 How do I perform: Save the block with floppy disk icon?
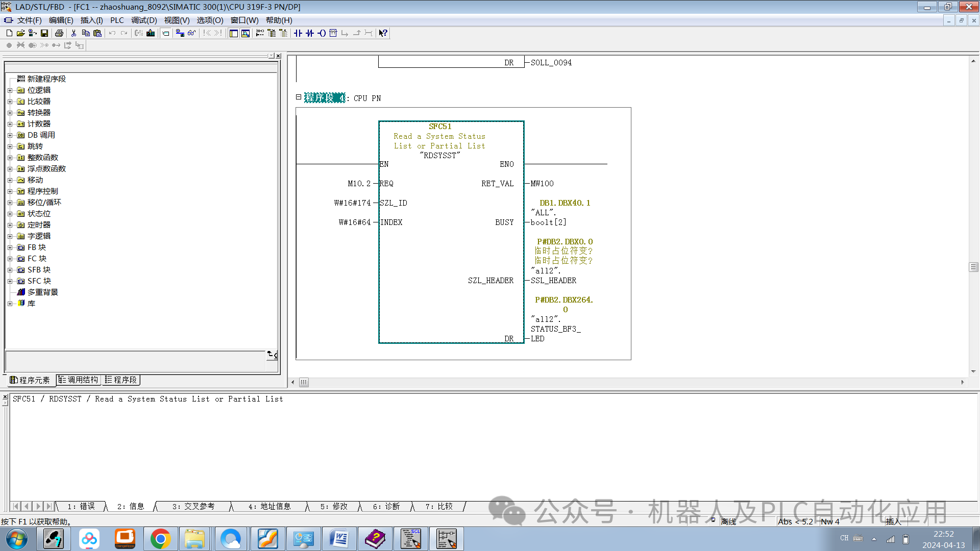point(44,33)
